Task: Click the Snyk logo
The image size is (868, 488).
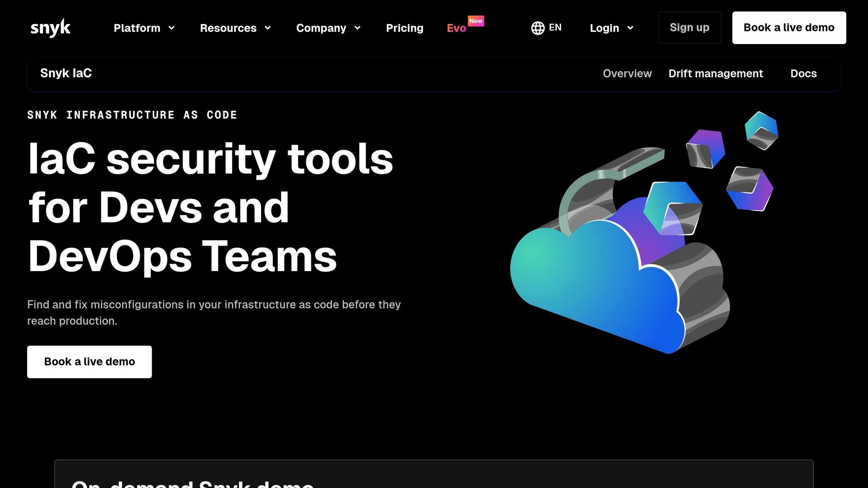Action: coord(50,28)
